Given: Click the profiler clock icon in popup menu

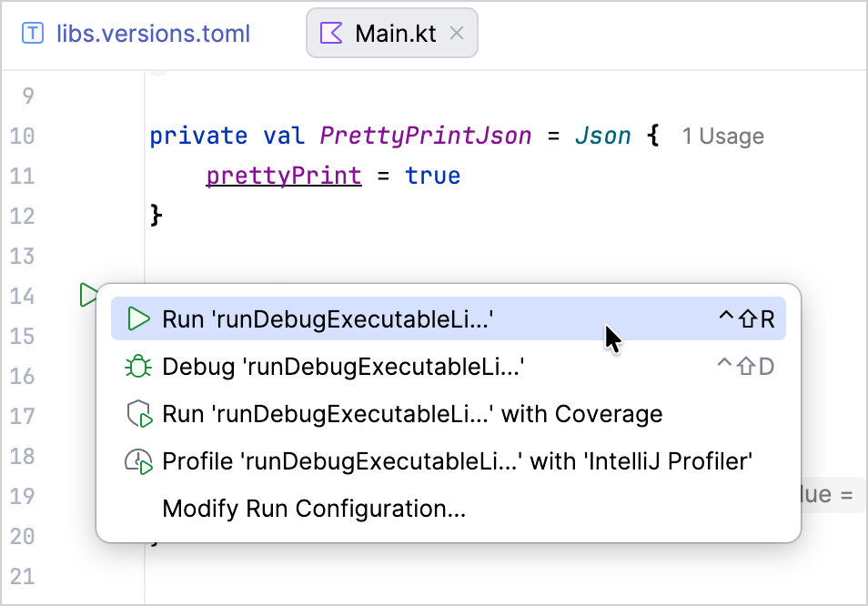Looking at the screenshot, I should pos(138,461).
